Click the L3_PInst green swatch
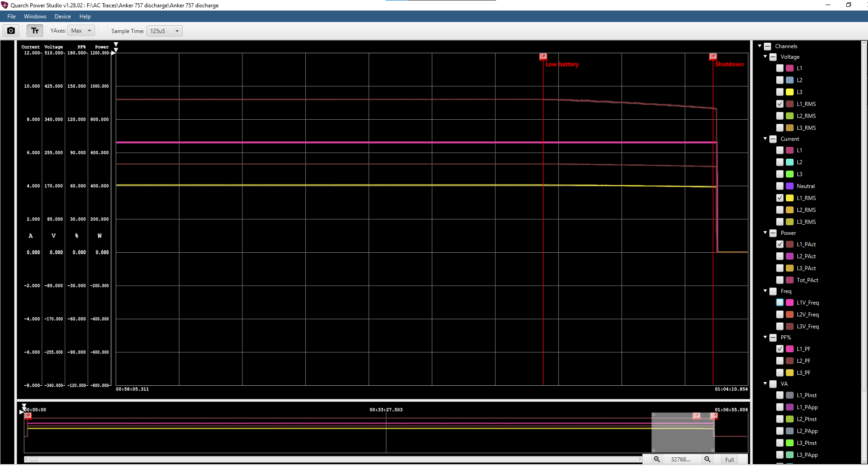Viewport: 868px width, 466px height. click(790, 443)
